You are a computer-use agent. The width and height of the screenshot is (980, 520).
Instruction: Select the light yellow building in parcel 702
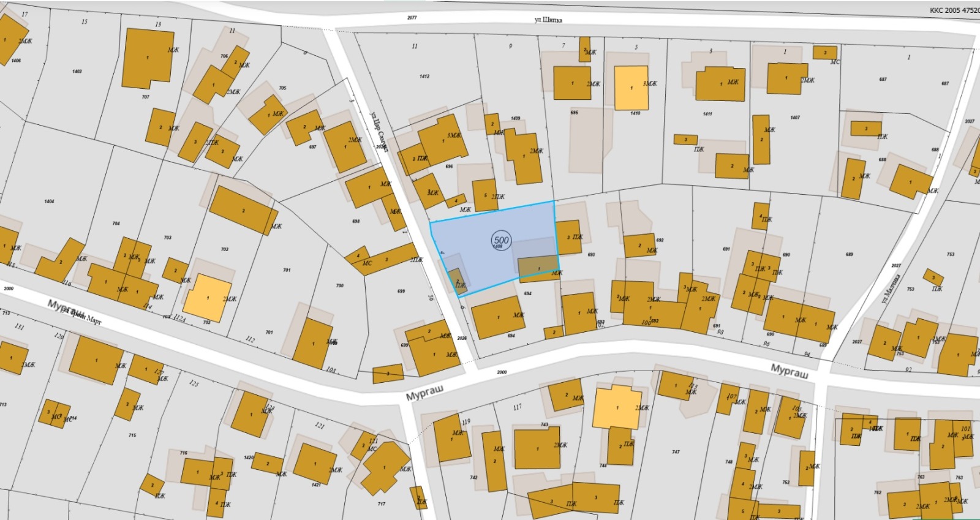(x=208, y=298)
